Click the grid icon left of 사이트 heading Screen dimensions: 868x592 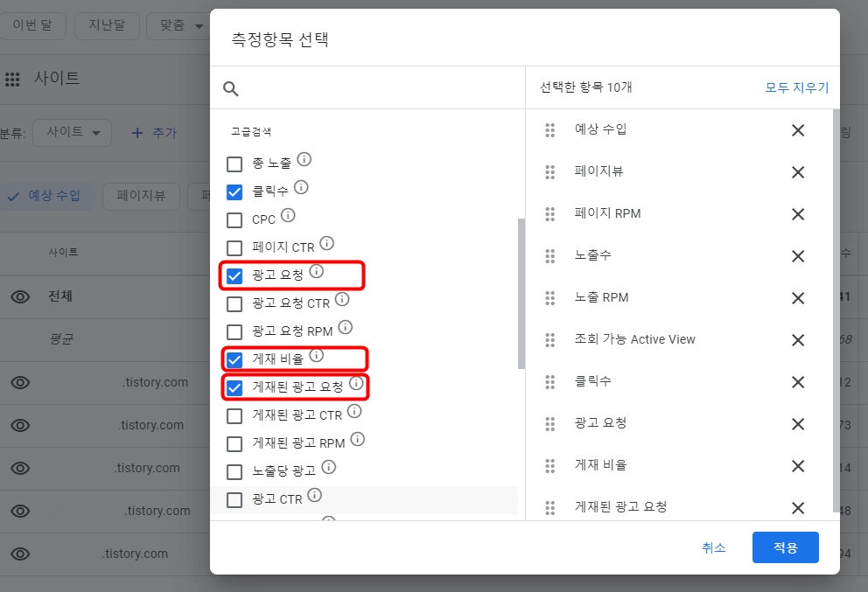[13, 80]
